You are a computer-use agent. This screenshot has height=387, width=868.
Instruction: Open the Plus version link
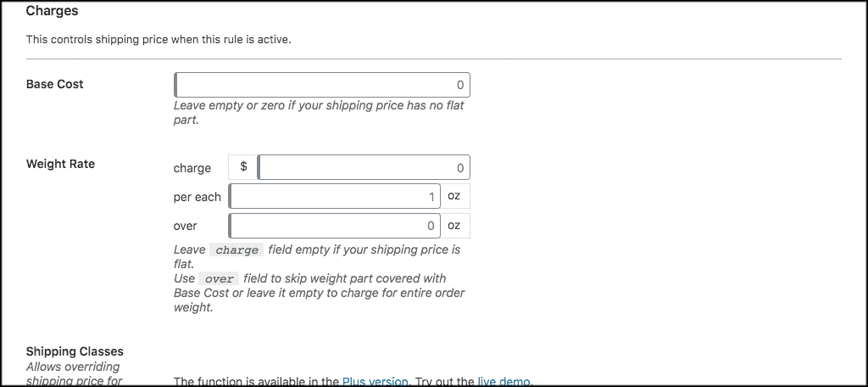point(376,382)
